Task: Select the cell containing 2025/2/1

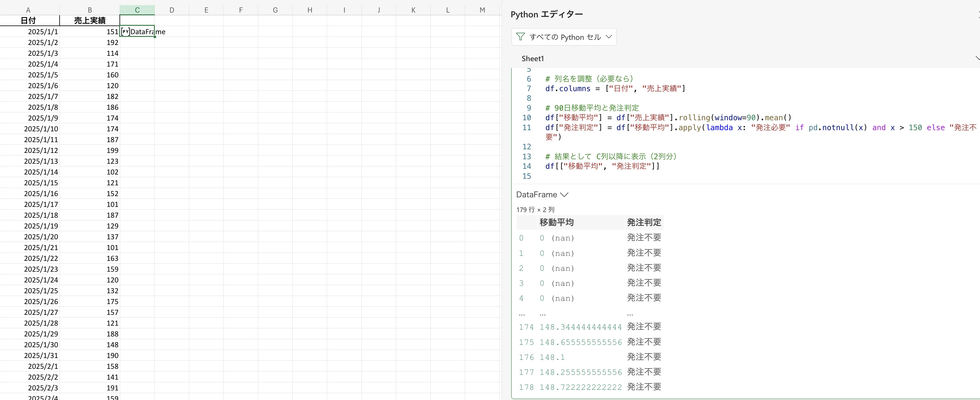Action: [x=30, y=366]
